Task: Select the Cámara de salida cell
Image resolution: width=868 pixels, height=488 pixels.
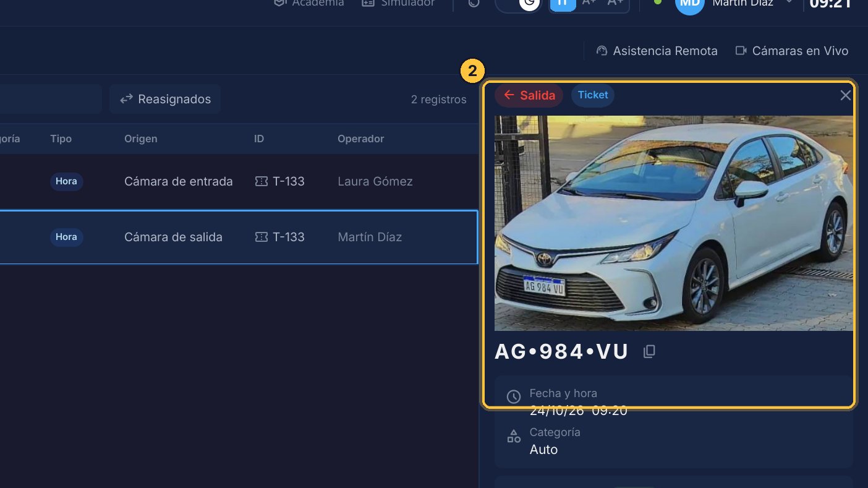Action: click(x=173, y=237)
